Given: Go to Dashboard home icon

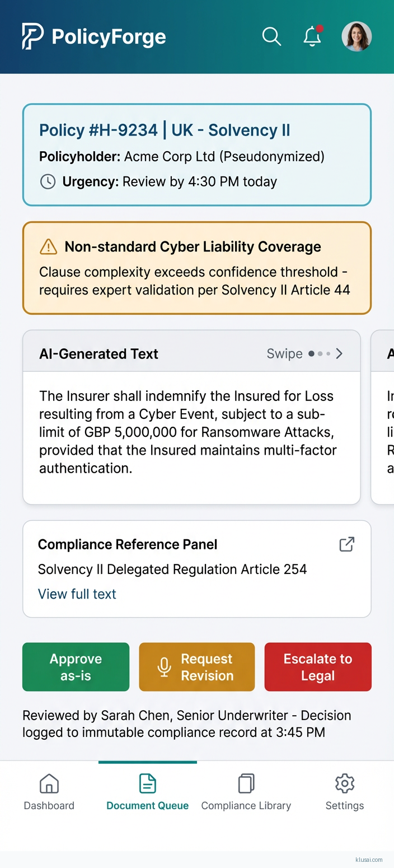Looking at the screenshot, I should click(x=49, y=784).
